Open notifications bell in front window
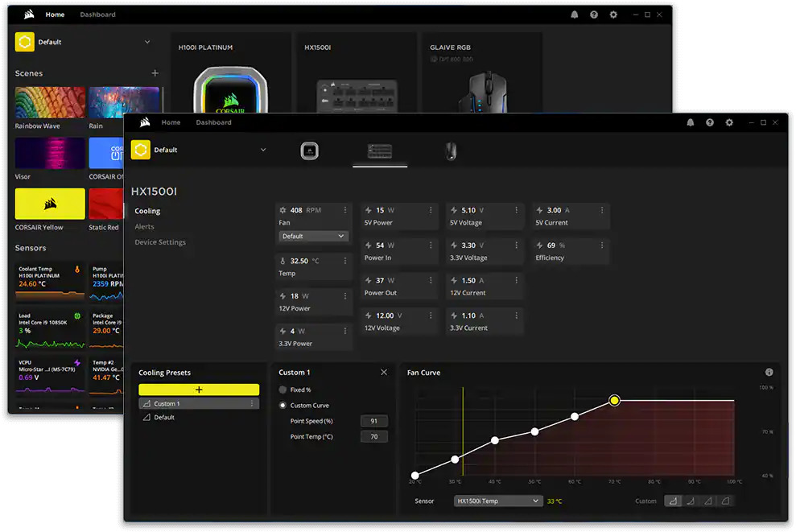 coord(691,122)
